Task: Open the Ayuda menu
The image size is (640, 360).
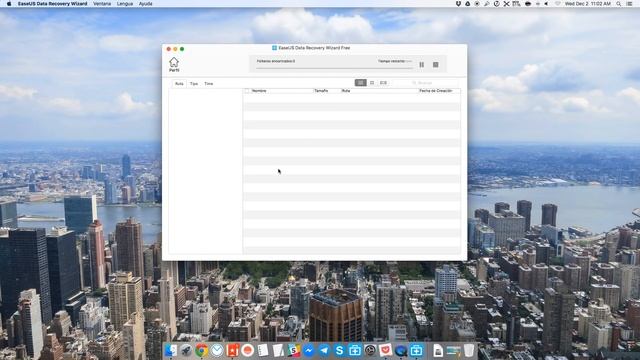Action: coord(145,4)
